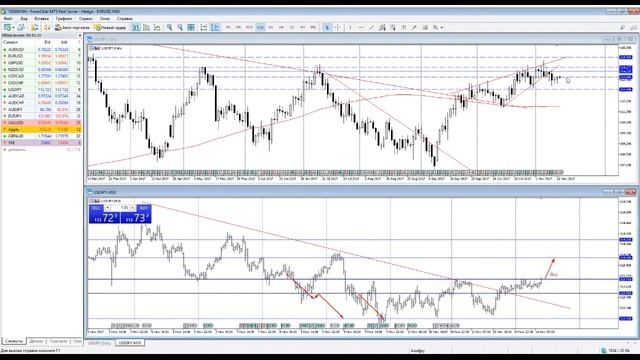Select GBPAUD row in Market Watch
The image size is (640, 360).
(x=41, y=136)
